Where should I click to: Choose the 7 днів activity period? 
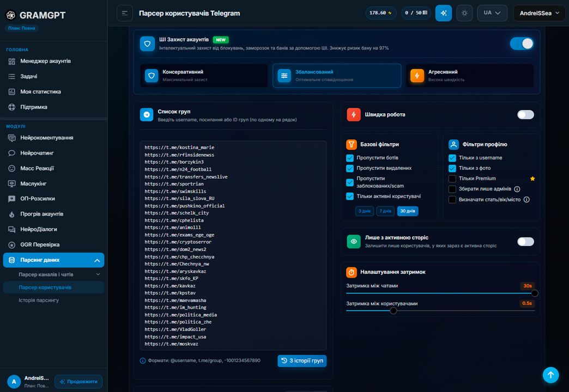(x=385, y=211)
